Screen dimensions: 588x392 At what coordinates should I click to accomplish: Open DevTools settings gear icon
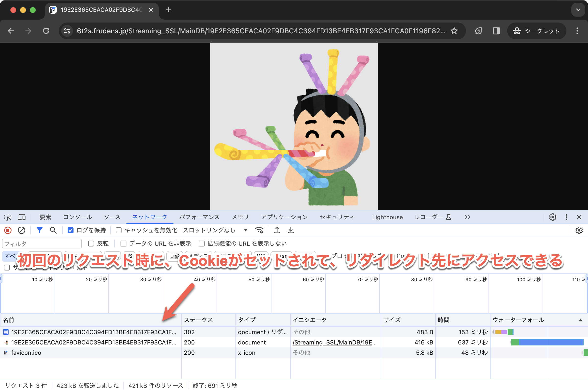pyautogui.click(x=552, y=217)
